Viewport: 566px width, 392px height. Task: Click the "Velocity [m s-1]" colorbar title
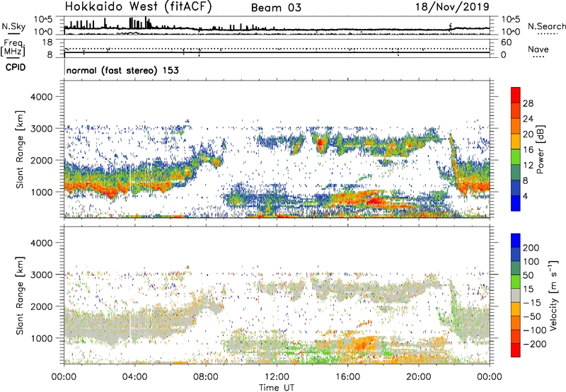coord(553,295)
